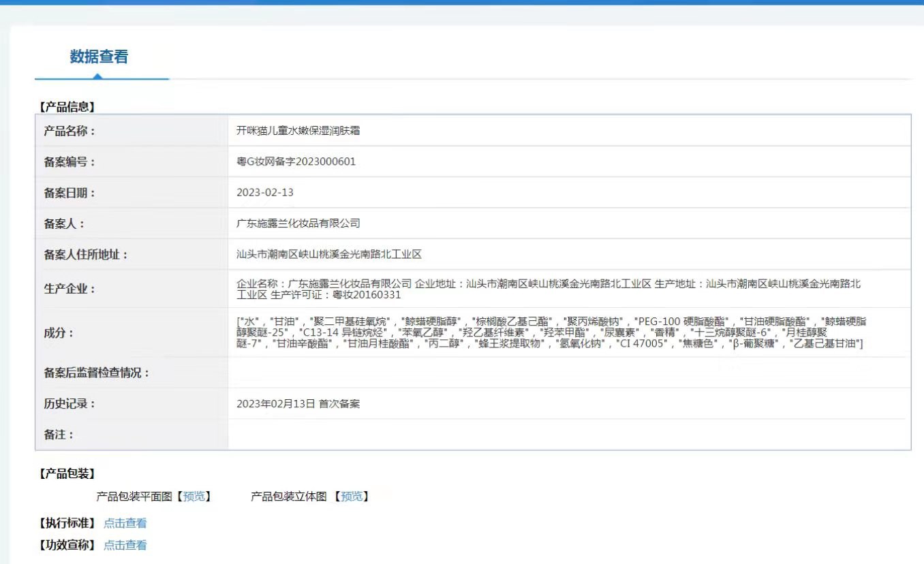Click the blue header bar at top

pos(462,3)
